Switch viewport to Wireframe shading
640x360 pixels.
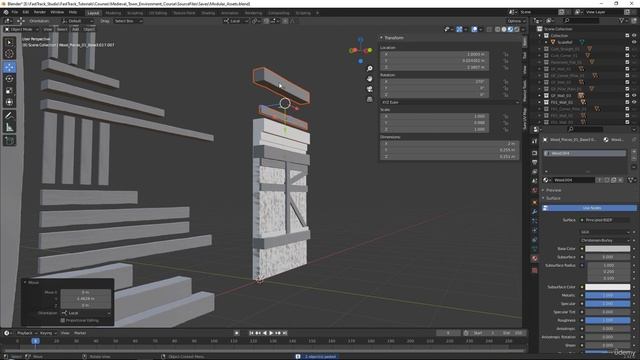click(x=498, y=29)
